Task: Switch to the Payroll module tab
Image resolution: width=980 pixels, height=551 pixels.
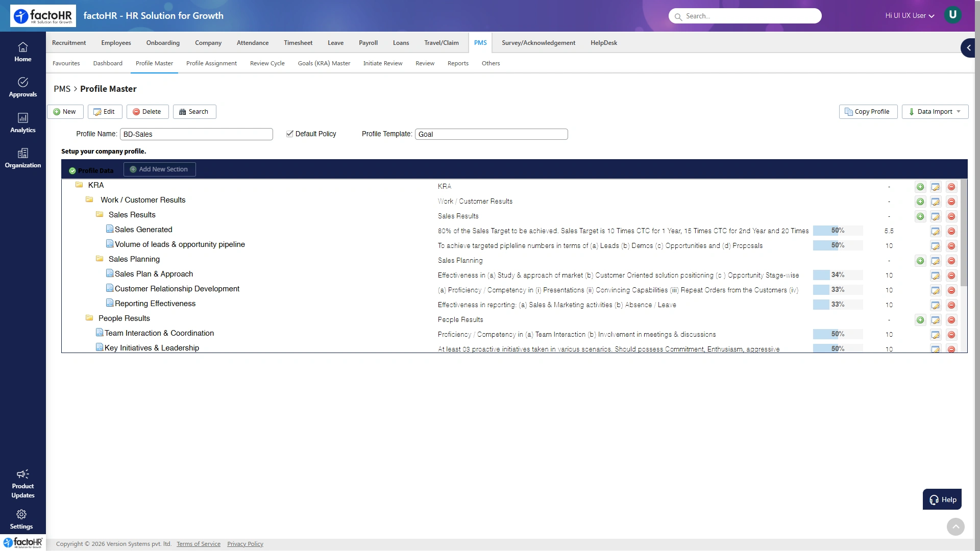Action: click(x=368, y=43)
